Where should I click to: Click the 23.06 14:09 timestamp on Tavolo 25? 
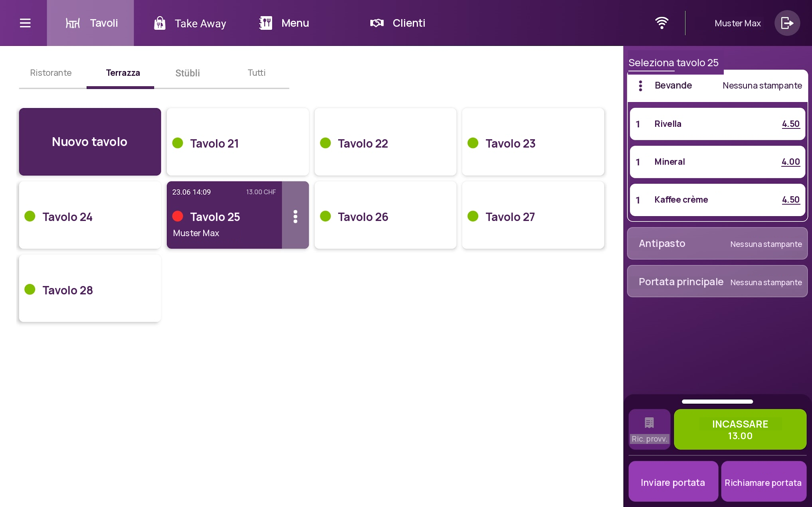(x=192, y=192)
